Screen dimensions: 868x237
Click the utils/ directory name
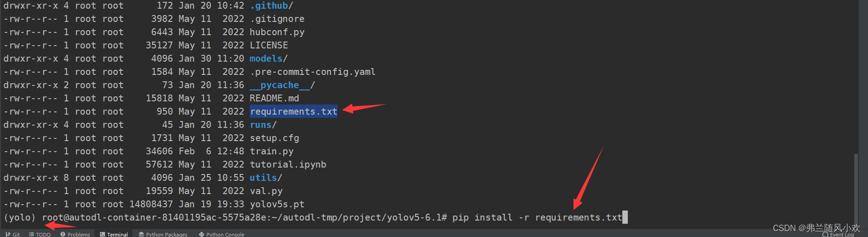pyautogui.click(x=263, y=178)
